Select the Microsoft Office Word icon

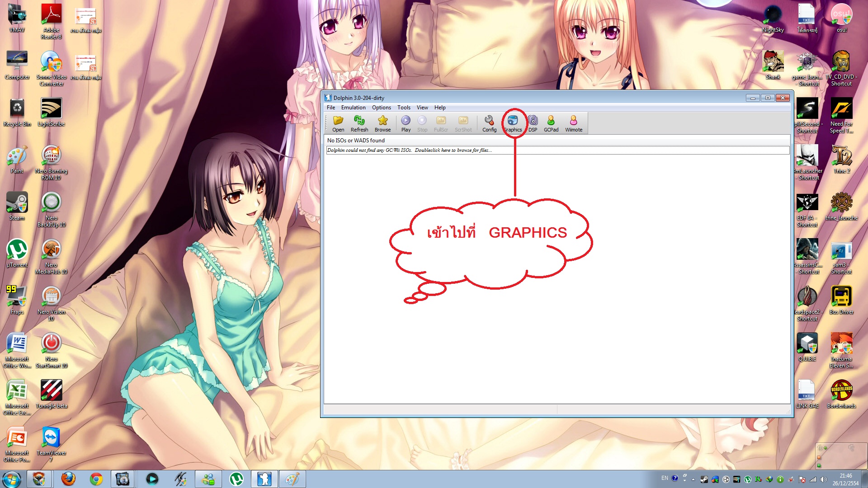click(17, 350)
